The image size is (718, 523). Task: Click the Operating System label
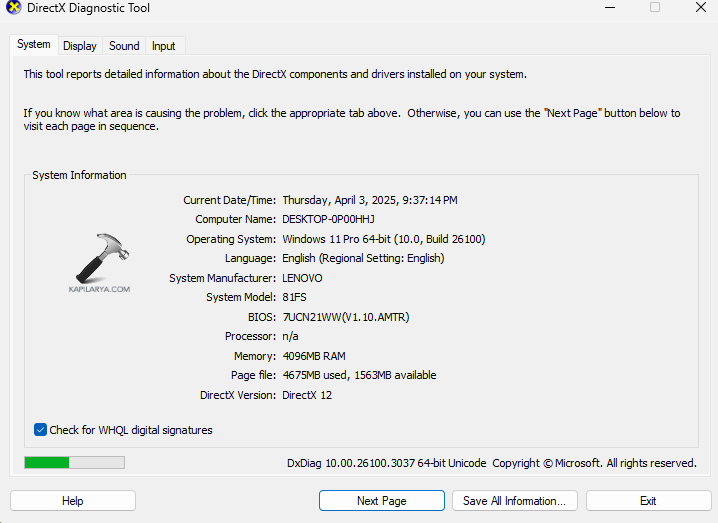[x=231, y=239]
